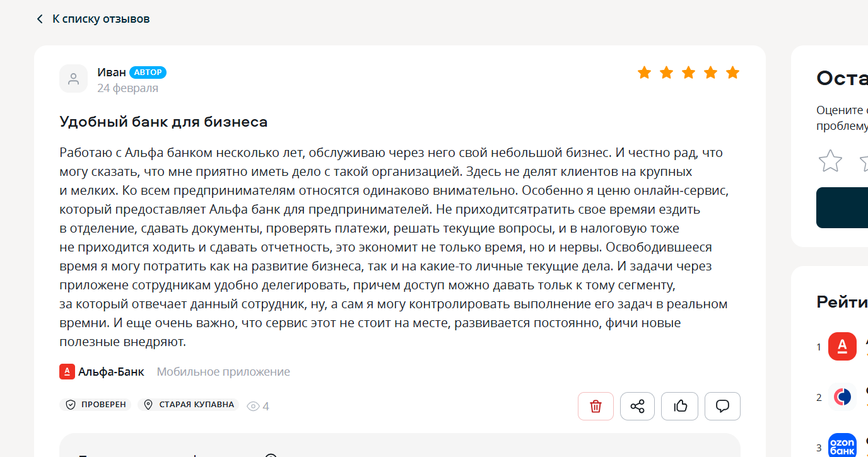This screenshot has height=457, width=868.
Task: Click the red trash delete review button
Action: (595, 407)
